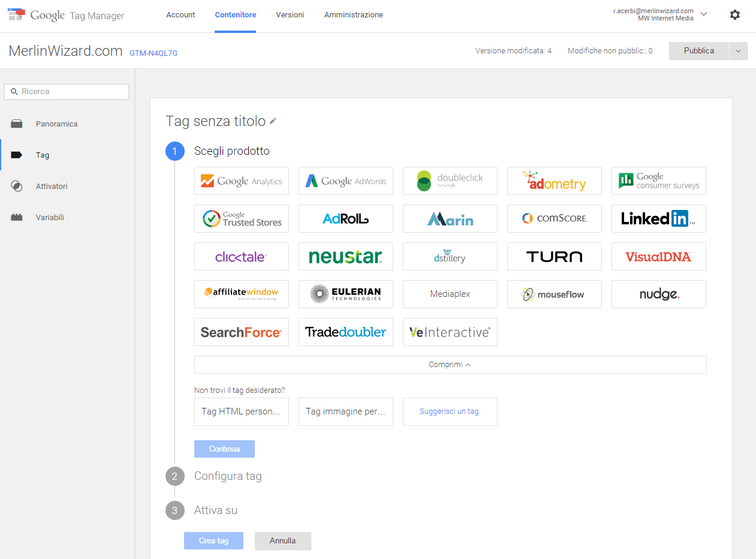Select the comScore tag tile
756x559 pixels.
[x=554, y=219]
